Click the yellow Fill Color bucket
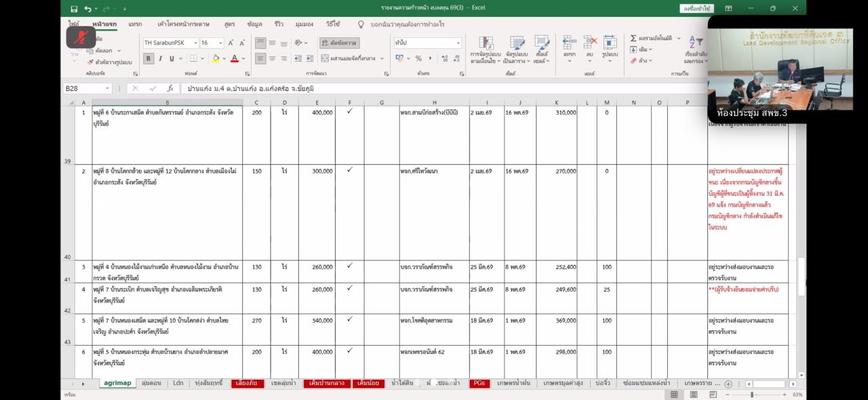This screenshot has width=868, height=400. tap(216, 58)
